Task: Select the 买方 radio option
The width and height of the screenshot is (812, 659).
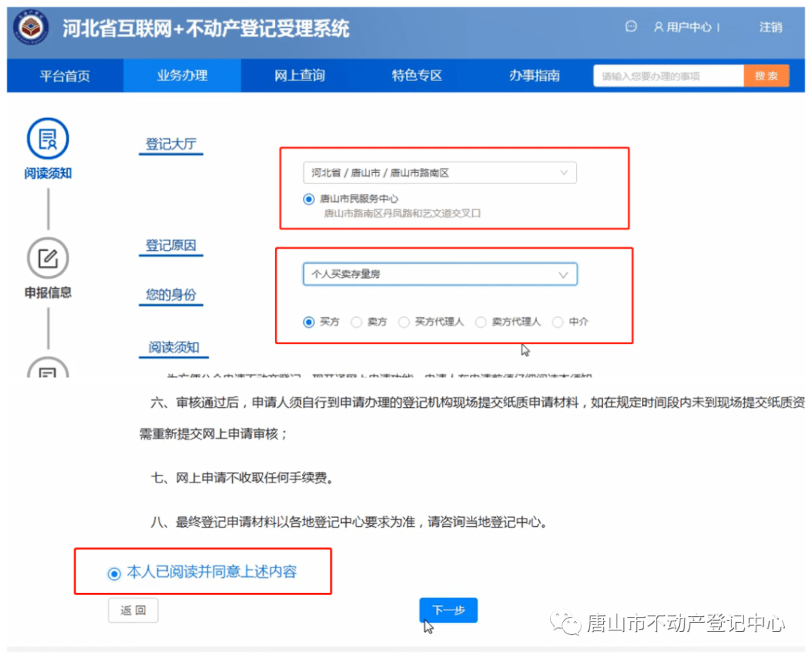Action: tap(310, 322)
